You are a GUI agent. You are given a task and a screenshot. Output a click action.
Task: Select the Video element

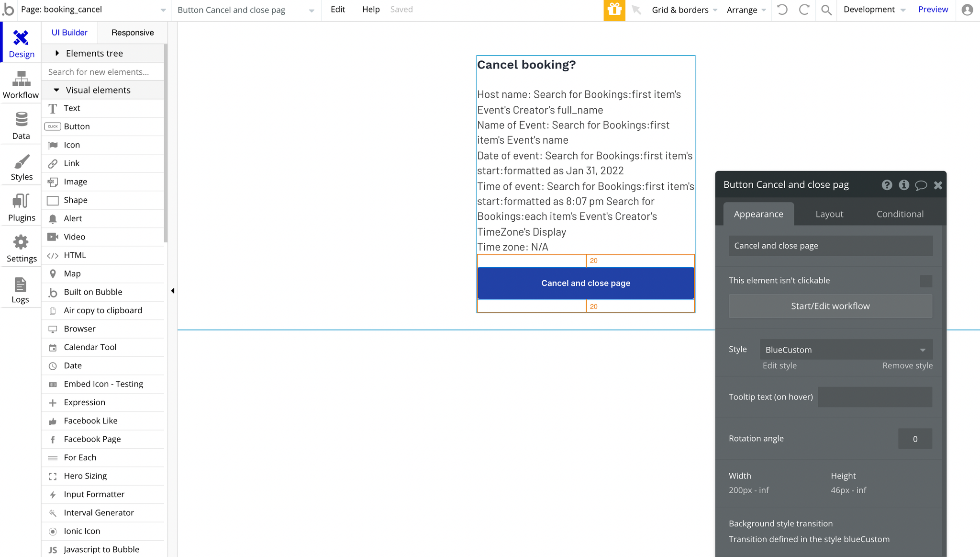(103, 237)
